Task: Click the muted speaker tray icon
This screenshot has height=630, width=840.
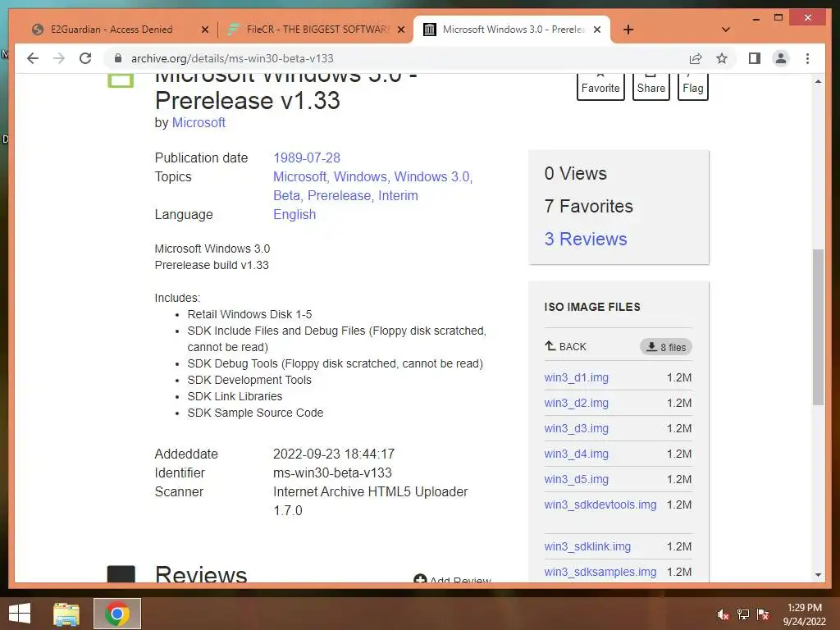Action: point(723,614)
